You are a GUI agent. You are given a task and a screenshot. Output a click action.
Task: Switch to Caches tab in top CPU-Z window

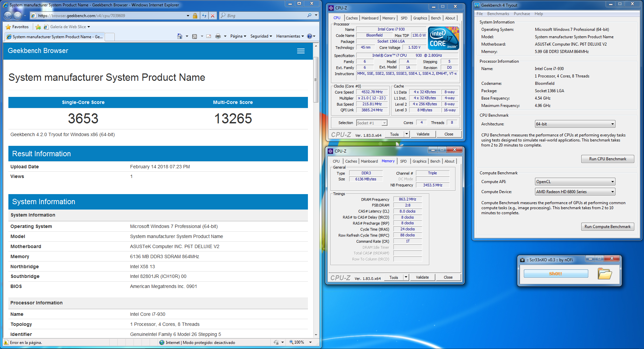point(352,18)
